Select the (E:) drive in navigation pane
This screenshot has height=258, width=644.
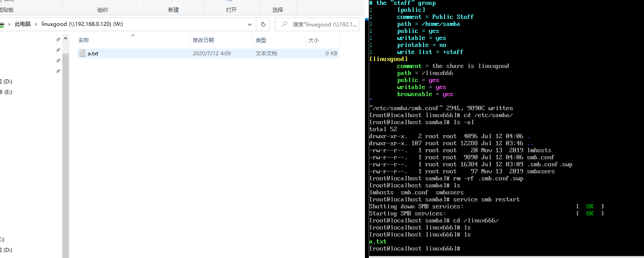(x=6, y=92)
